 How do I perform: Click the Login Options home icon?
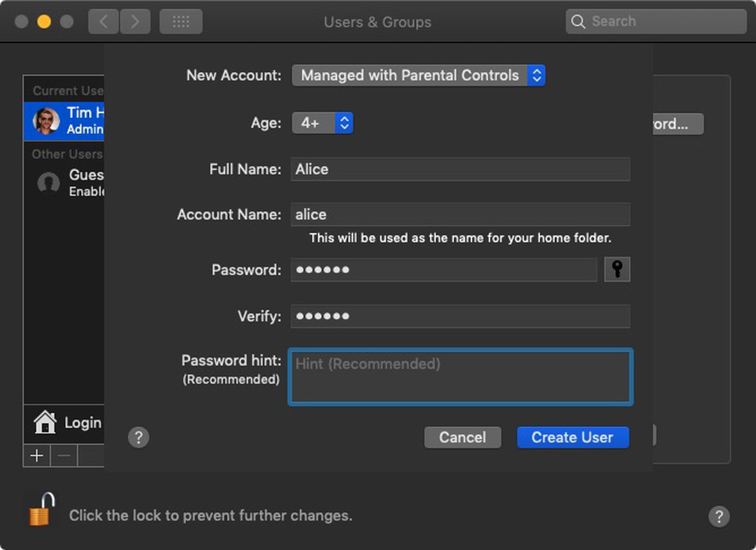[45, 423]
